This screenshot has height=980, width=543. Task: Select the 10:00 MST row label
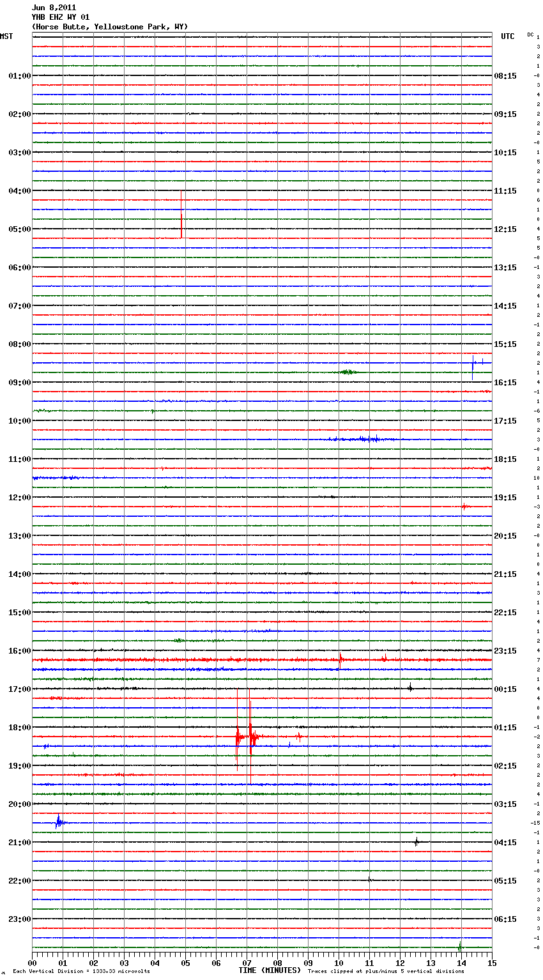coord(20,421)
